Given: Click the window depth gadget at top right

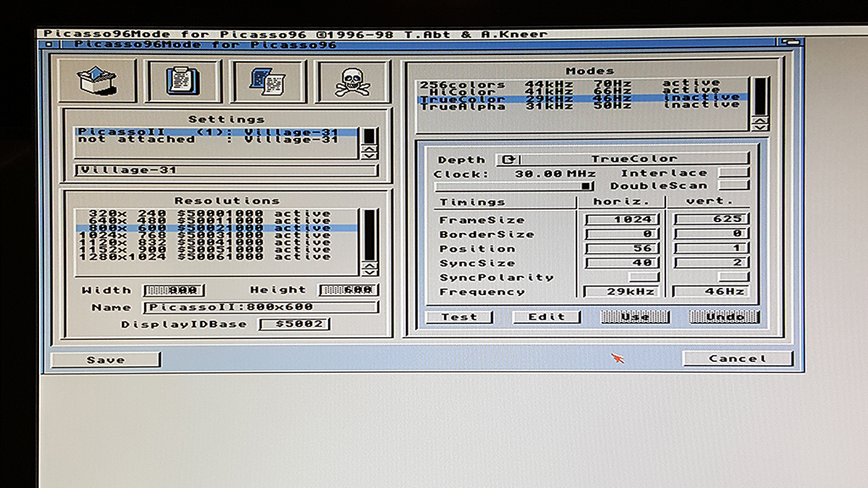Looking at the screenshot, I should 790,42.
